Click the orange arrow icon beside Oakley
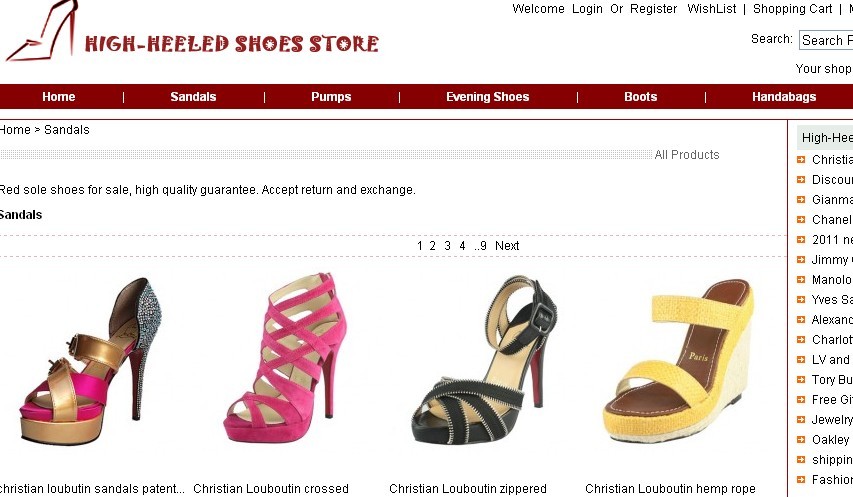 click(x=801, y=439)
